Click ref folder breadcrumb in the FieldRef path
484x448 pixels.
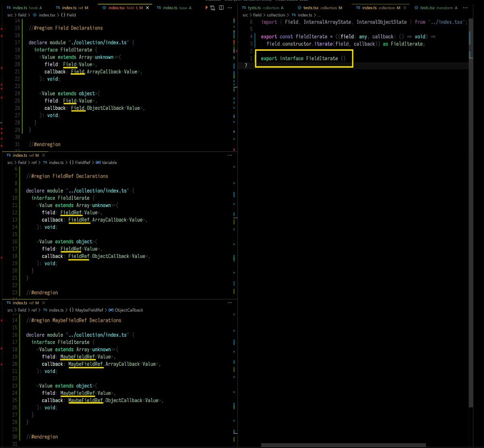[x=34, y=162]
